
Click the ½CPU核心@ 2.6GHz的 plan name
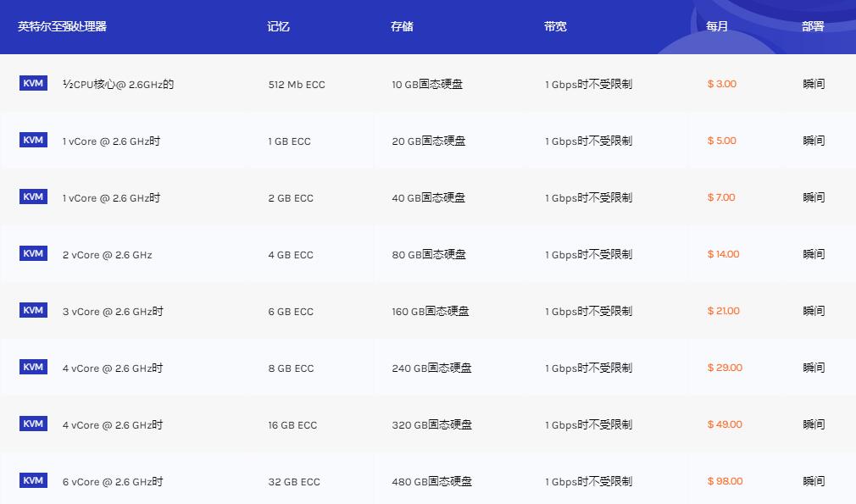coord(118,85)
